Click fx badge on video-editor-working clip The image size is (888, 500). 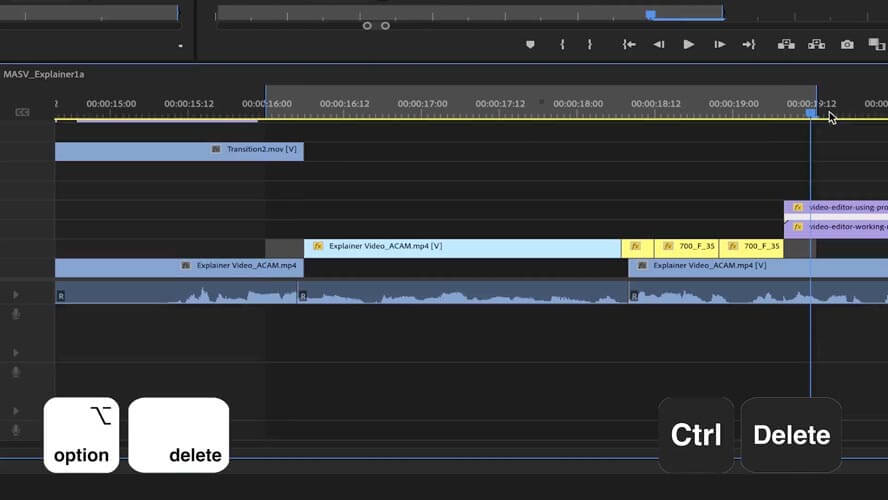(797, 227)
